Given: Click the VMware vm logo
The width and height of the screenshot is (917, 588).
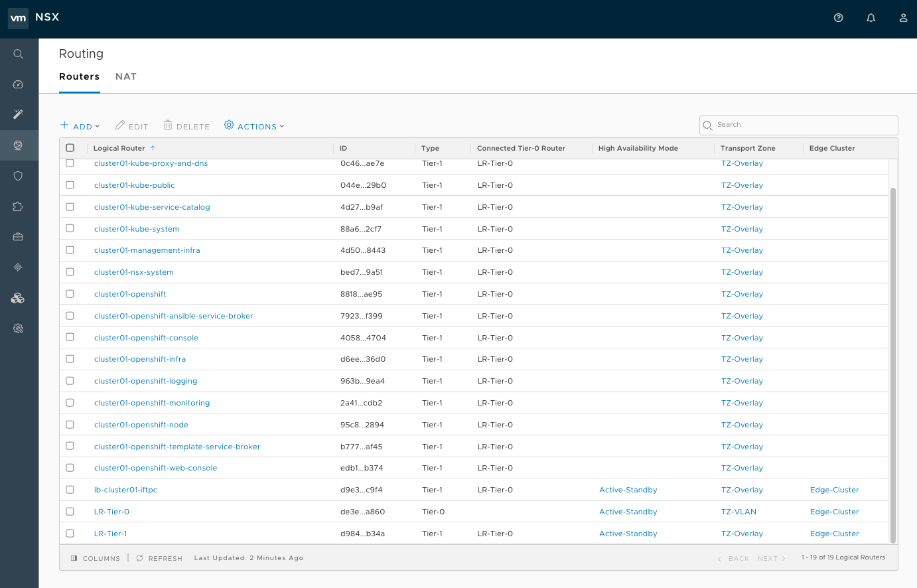Looking at the screenshot, I should pos(19,18).
